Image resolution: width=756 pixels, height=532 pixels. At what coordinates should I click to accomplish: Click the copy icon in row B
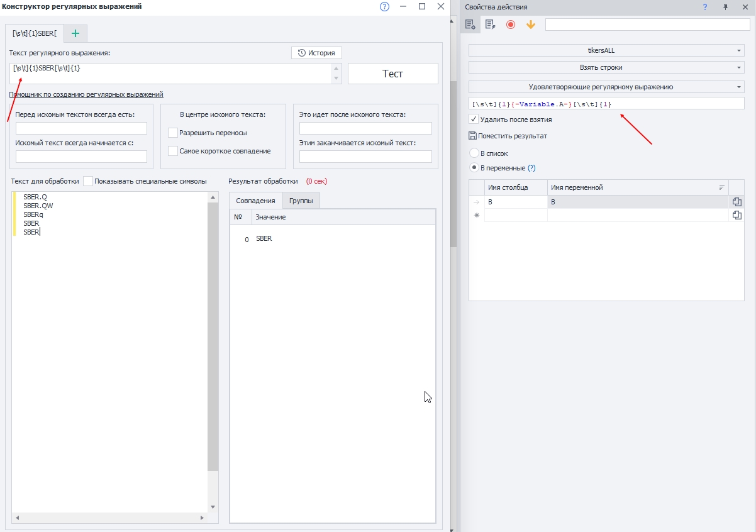click(x=737, y=202)
